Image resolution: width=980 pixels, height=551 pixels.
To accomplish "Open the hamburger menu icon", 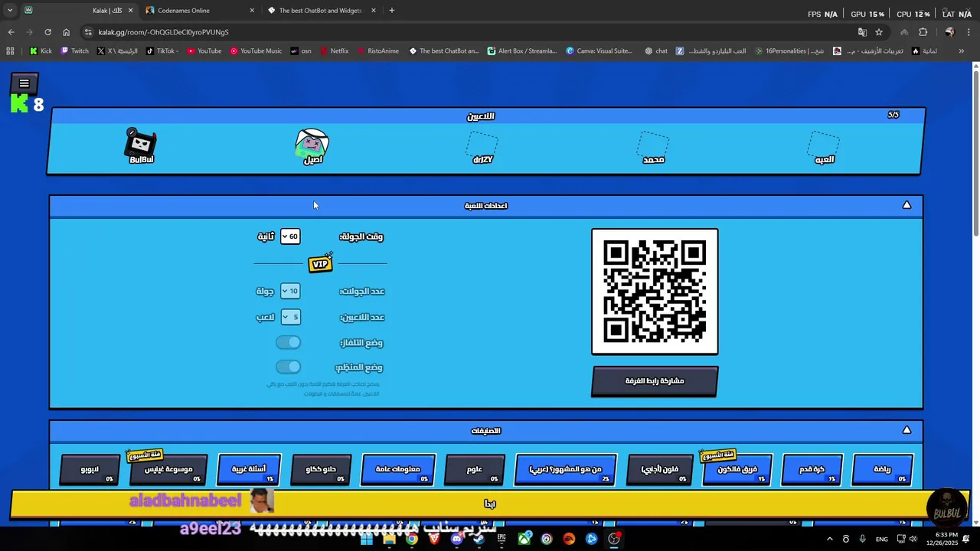I will pyautogui.click(x=24, y=83).
